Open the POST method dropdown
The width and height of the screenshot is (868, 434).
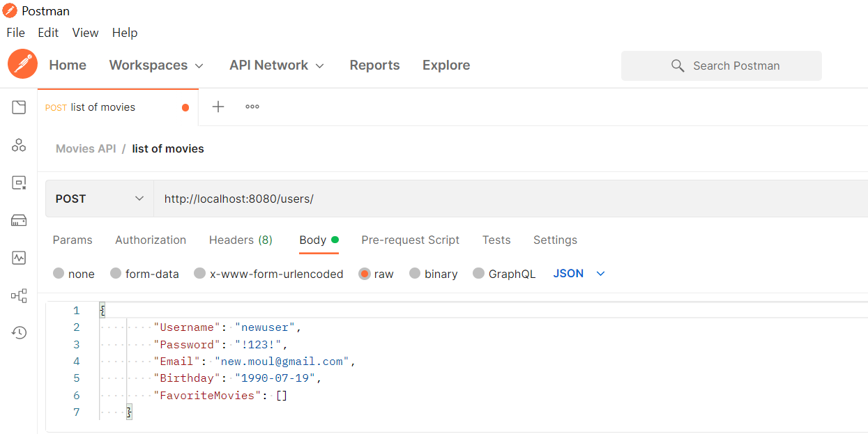[x=100, y=199]
